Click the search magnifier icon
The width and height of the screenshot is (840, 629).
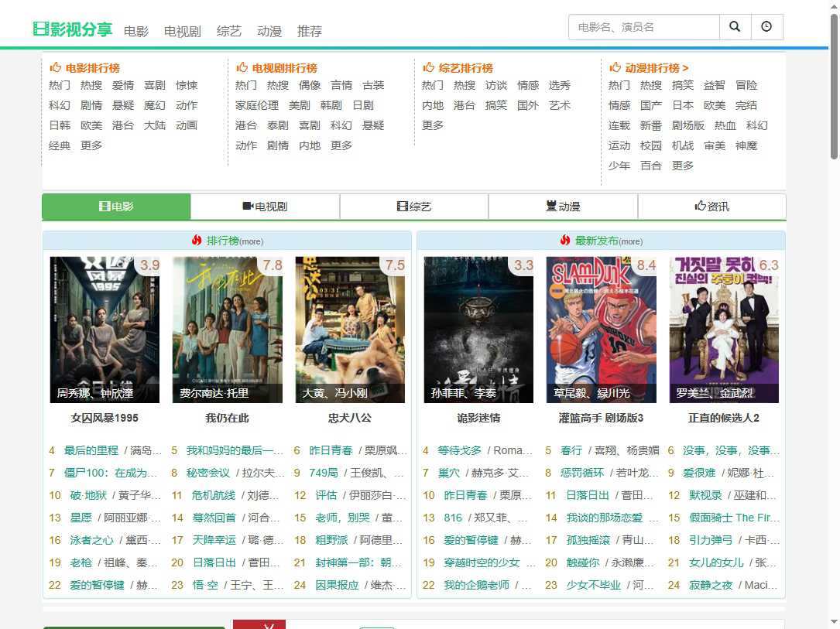[735, 27]
